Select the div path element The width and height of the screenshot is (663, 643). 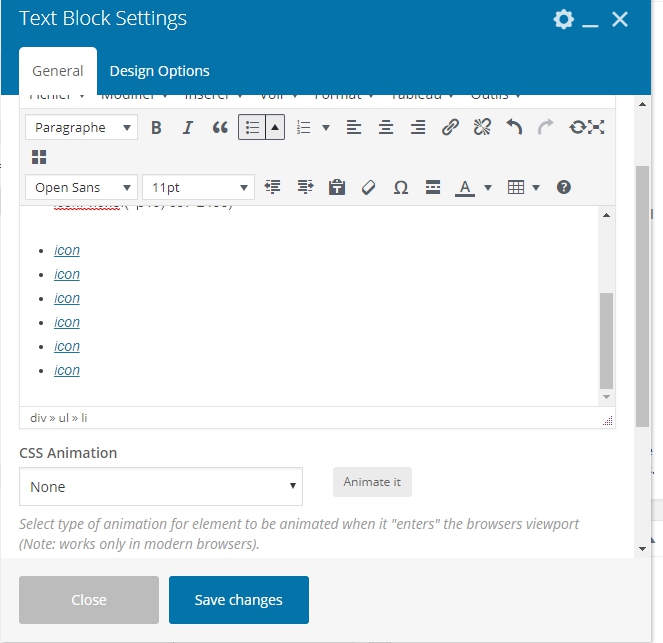tap(38, 418)
